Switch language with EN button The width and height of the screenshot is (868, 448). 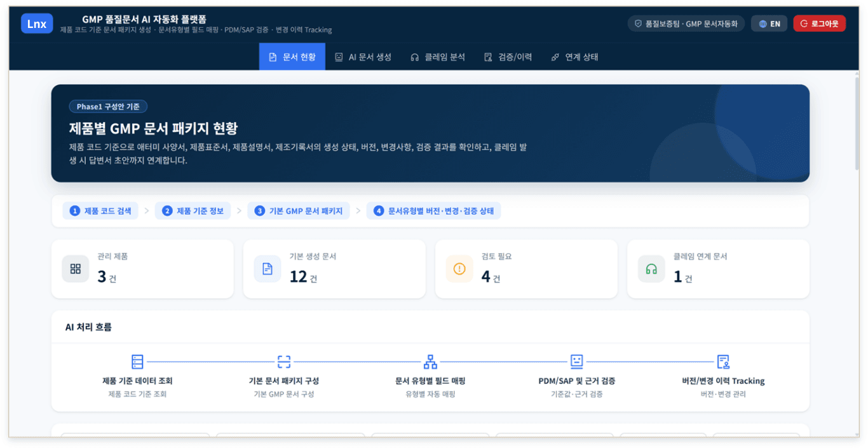[x=769, y=24]
